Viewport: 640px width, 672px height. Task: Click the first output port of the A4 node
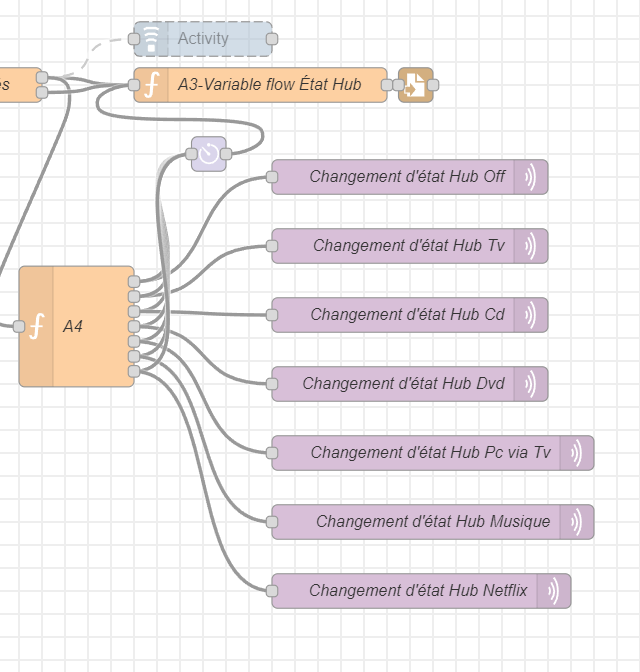[134, 282]
